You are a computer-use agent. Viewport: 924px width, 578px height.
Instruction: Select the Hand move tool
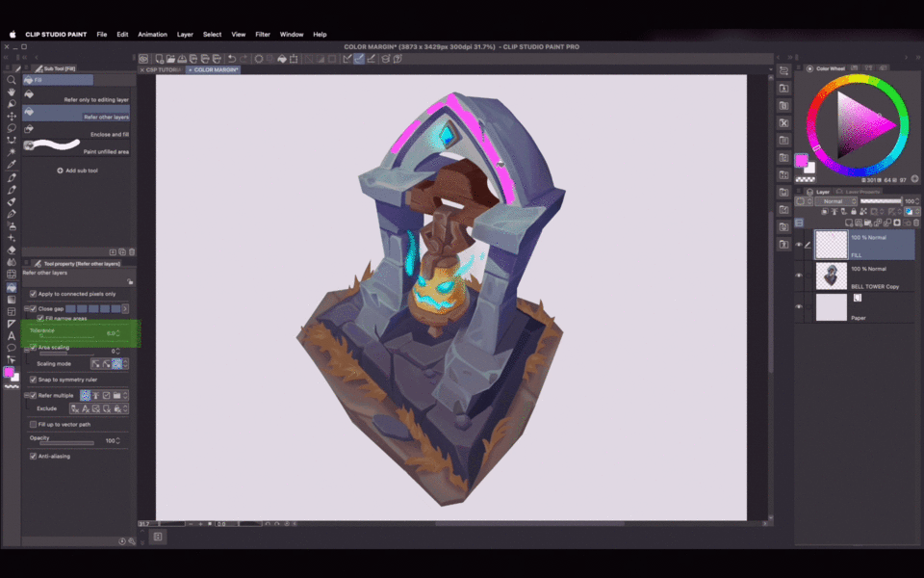12,92
